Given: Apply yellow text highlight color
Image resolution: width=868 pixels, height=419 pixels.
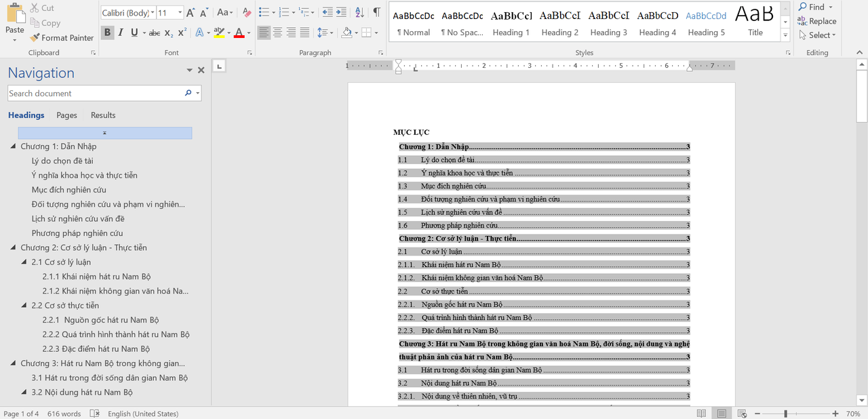Looking at the screenshot, I should click(x=218, y=33).
